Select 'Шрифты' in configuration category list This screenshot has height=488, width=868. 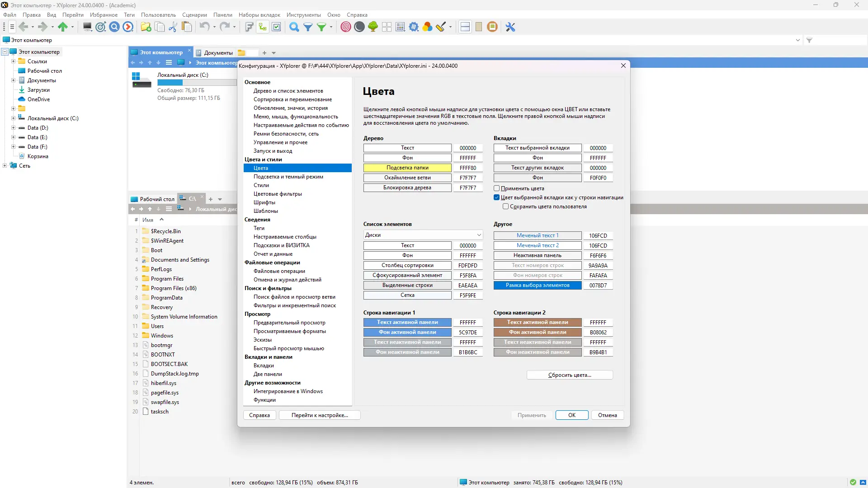(x=264, y=202)
